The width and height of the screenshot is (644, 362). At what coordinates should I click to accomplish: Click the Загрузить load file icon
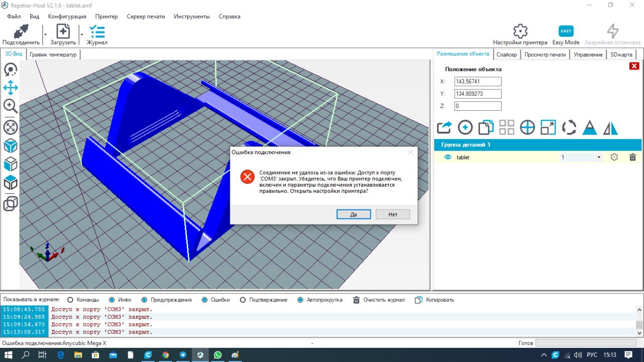[63, 31]
